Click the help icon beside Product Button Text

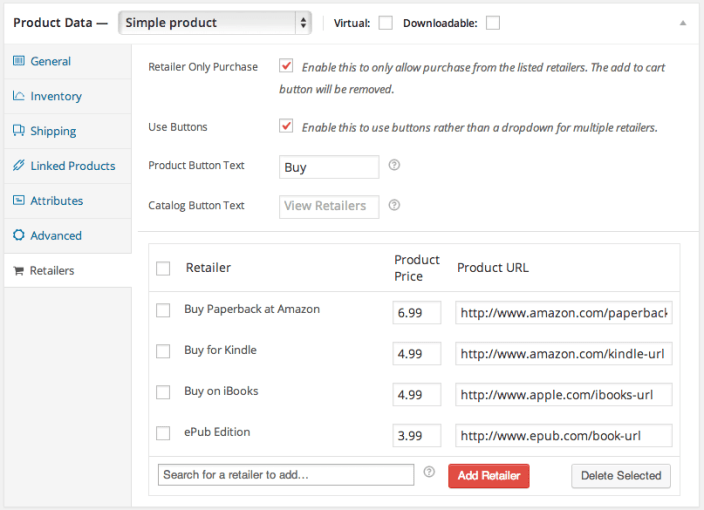tap(394, 165)
